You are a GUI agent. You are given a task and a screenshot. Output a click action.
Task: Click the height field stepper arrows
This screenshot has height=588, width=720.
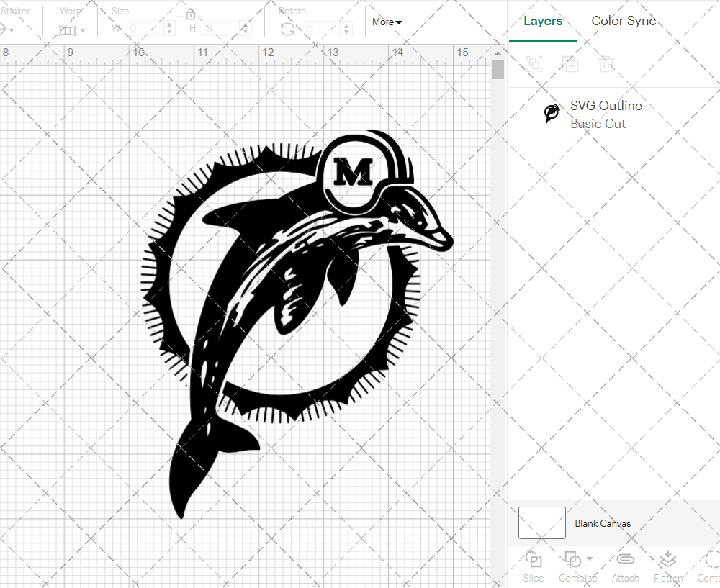click(247, 29)
